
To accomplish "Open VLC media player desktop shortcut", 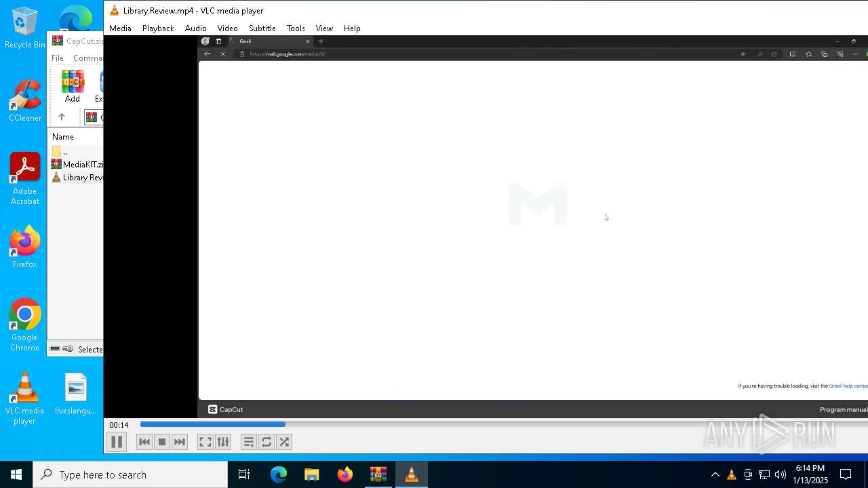I will (x=25, y=399).
